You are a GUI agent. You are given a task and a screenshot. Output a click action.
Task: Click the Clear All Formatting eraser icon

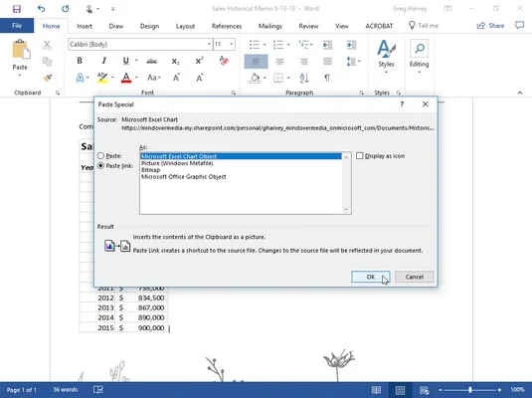(x=224, y=61)
